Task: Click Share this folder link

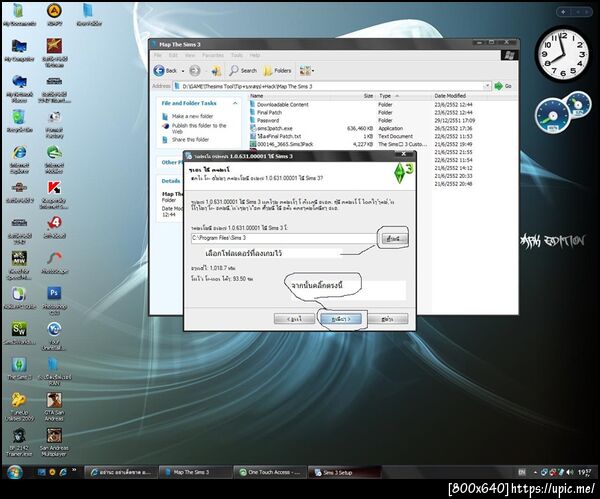Action: tap(190, 140)
